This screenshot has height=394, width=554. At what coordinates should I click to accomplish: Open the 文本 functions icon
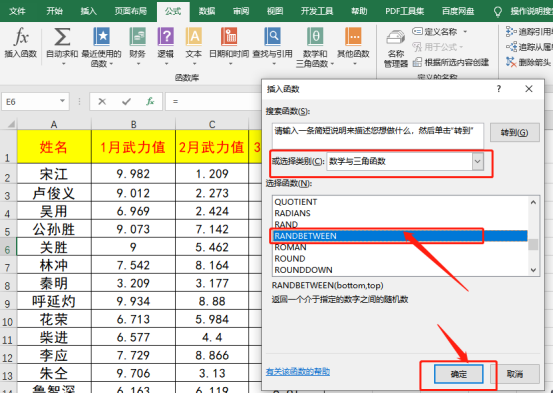coord(194,37)
